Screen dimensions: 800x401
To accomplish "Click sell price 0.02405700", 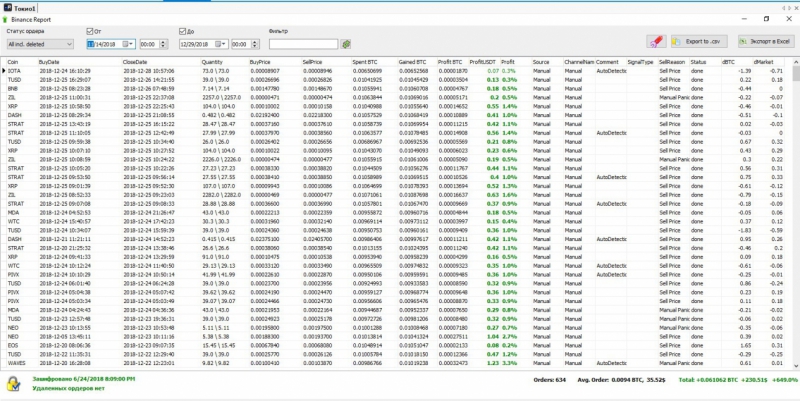I will coord(318,239).
